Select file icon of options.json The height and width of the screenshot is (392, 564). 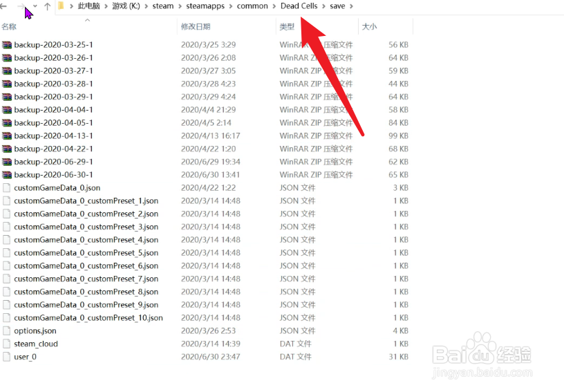pyautogui.click(x=6, y=331)
